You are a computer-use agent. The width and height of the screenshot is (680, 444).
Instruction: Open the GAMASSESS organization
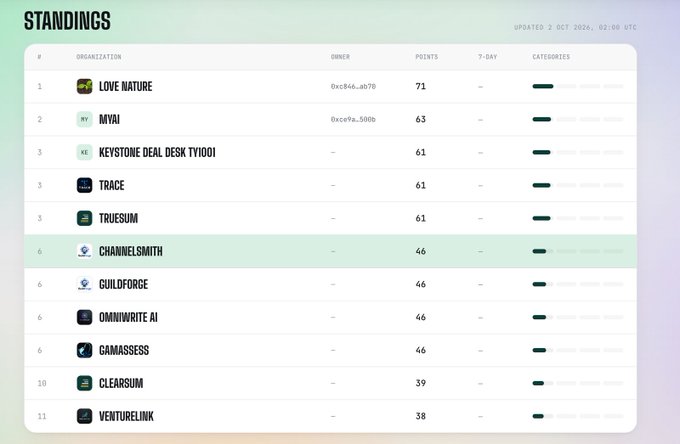[124, 350]
